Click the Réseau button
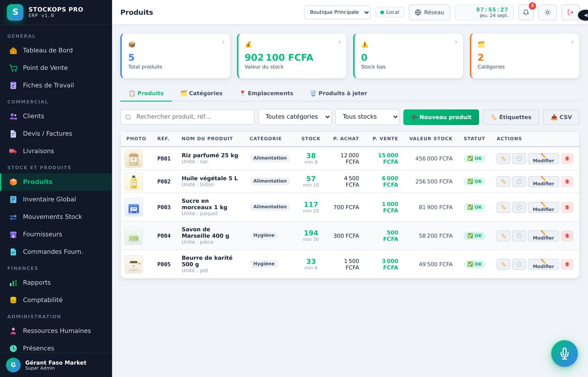 (x=430, y=12)
